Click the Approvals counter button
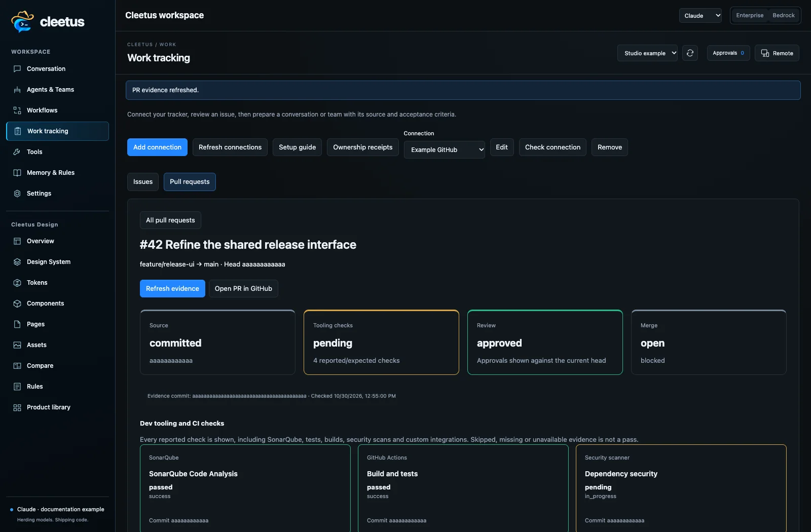Screen dimensions: 811x532 pos(728,53)
